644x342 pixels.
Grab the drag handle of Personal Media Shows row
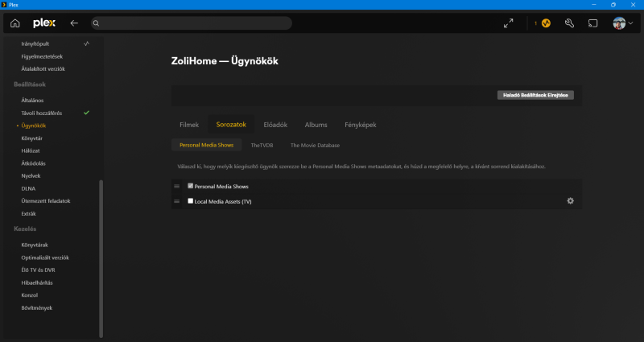pos(176,186)
